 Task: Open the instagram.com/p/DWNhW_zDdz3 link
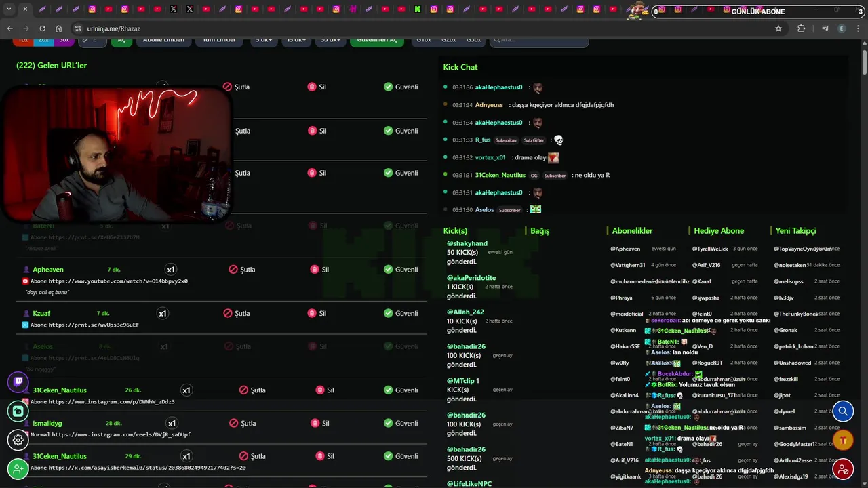(112, 402)
